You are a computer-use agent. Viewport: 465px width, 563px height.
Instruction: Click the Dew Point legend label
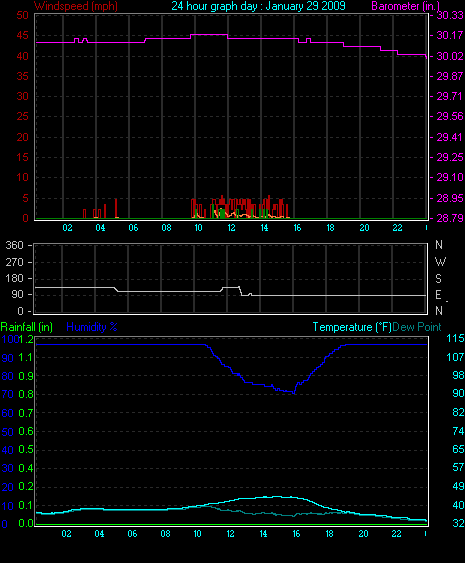(x=417, y=327)
